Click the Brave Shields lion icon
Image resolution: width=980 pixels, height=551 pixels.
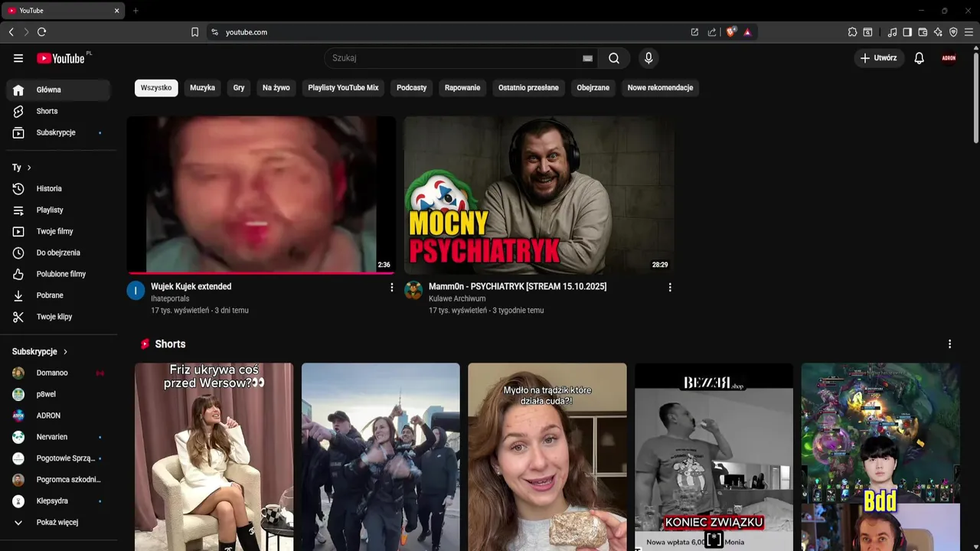pyautogui.click(x=731, y=32)
